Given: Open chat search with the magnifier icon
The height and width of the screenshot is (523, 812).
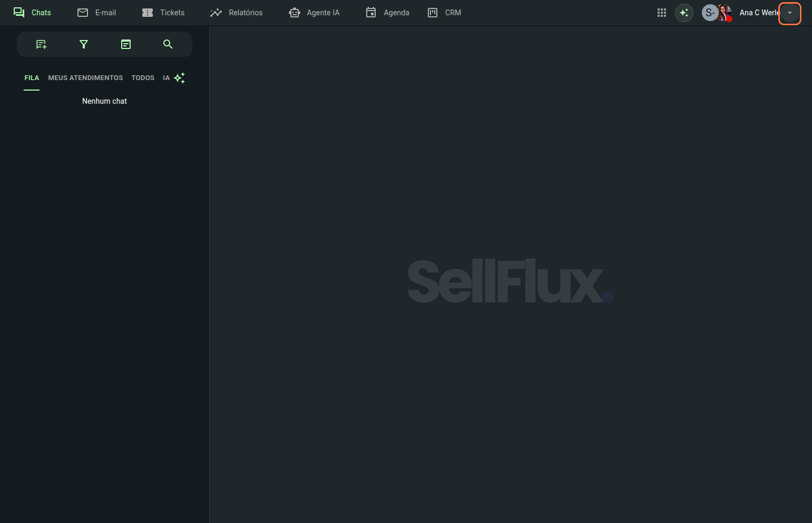Looking at the screenshot, I should [x=168, y=44].
